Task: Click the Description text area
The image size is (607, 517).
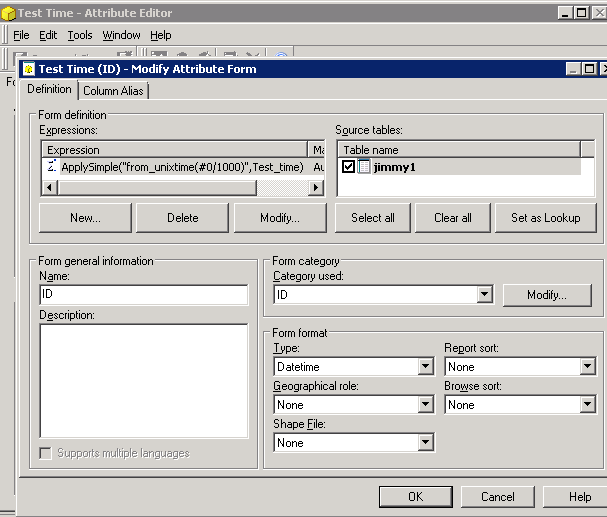Action: [144, 381]
